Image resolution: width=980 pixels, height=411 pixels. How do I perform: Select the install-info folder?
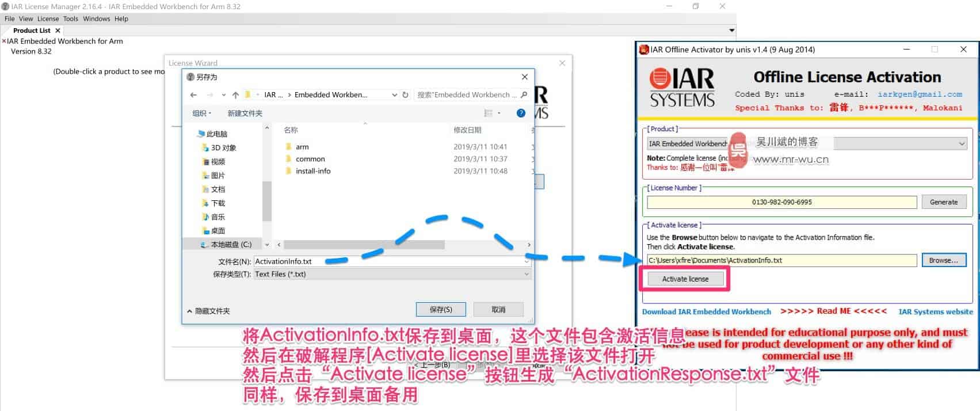point(308,171)
